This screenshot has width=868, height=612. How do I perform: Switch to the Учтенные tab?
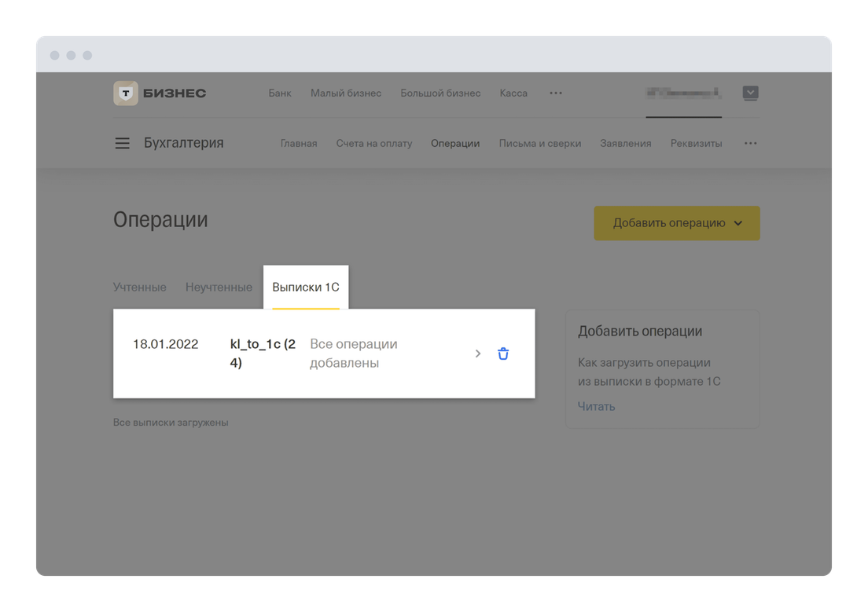[x=139, y=288]
